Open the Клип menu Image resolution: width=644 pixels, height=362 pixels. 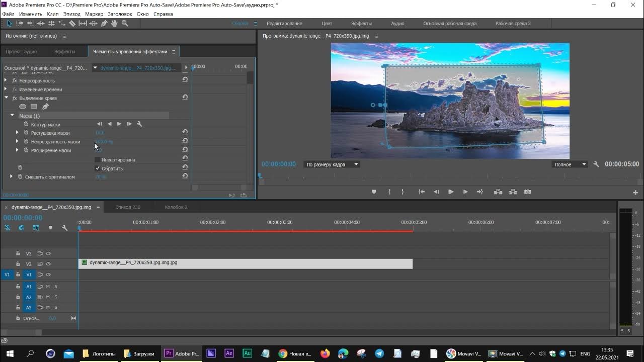click(53, 14)
